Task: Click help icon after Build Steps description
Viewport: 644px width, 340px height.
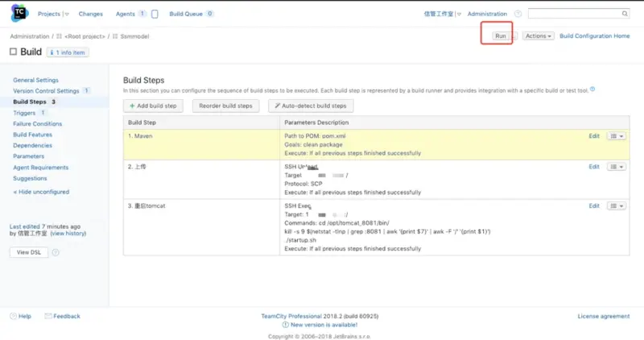Action: 592,89
